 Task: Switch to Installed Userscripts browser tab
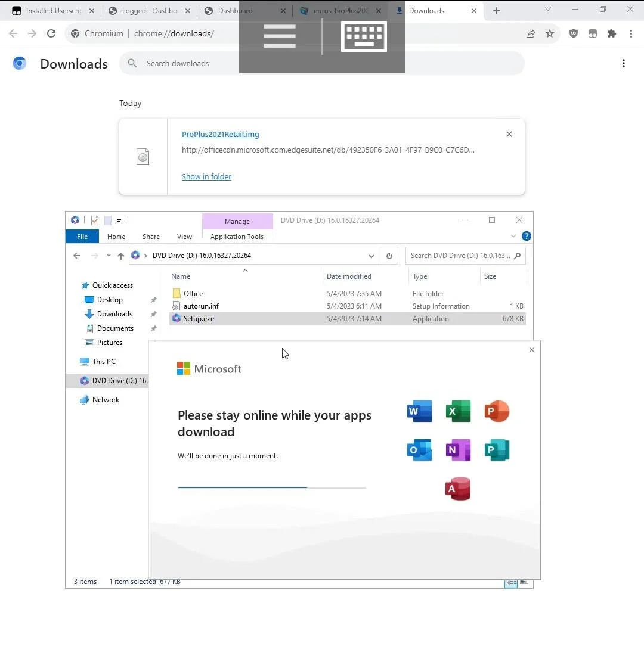53,11
